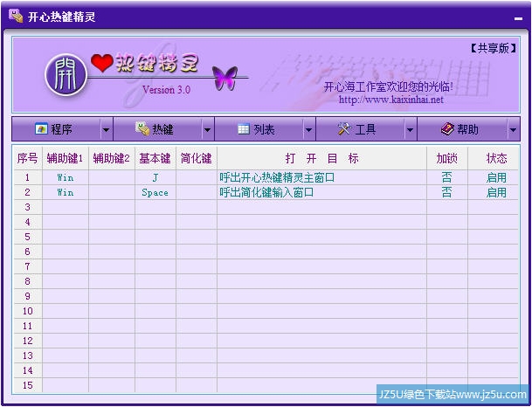Select row number 14

pos(27,370)
